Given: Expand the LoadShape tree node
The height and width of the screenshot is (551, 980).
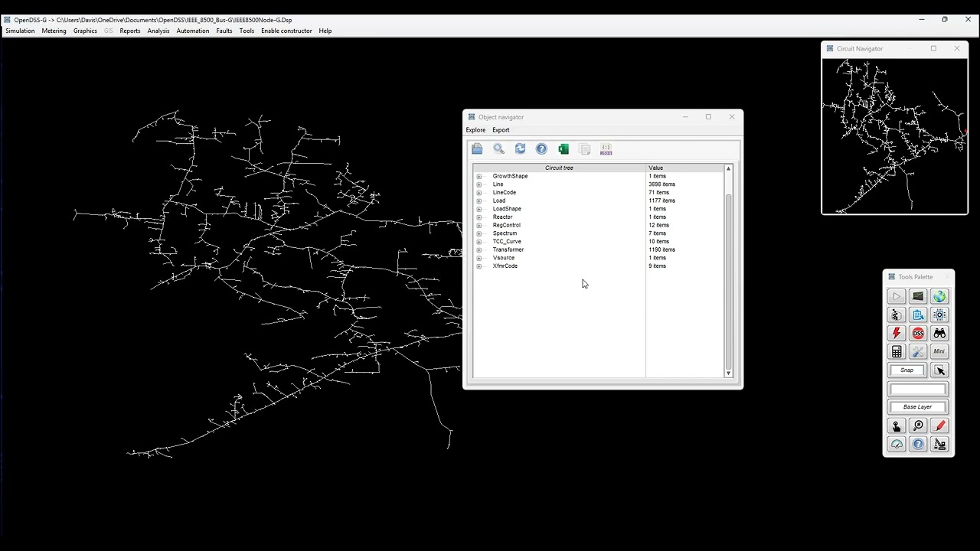Looking at the screenshot, I should click(479, 209).
